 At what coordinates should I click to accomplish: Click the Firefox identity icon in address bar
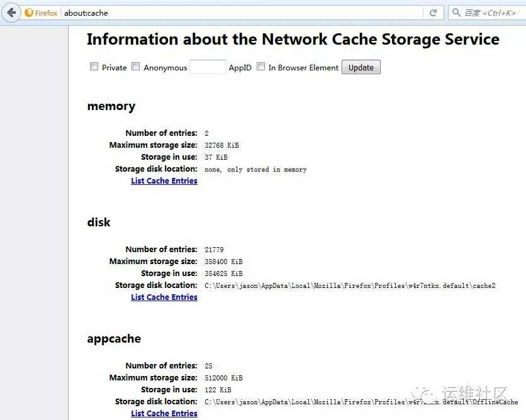click(x=29, y=13)
